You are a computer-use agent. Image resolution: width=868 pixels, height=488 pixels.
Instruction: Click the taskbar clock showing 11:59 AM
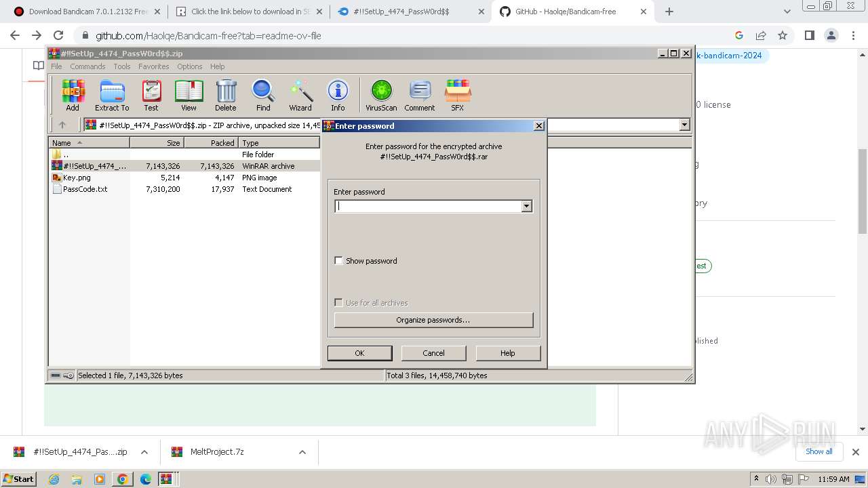[x=833, y=479]
